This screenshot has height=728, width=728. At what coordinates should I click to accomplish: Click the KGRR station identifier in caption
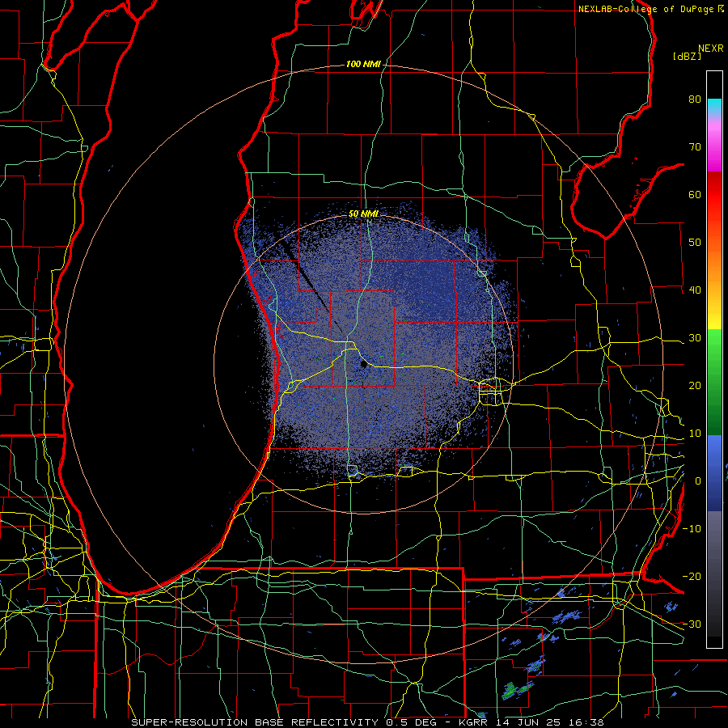point(476,722)
